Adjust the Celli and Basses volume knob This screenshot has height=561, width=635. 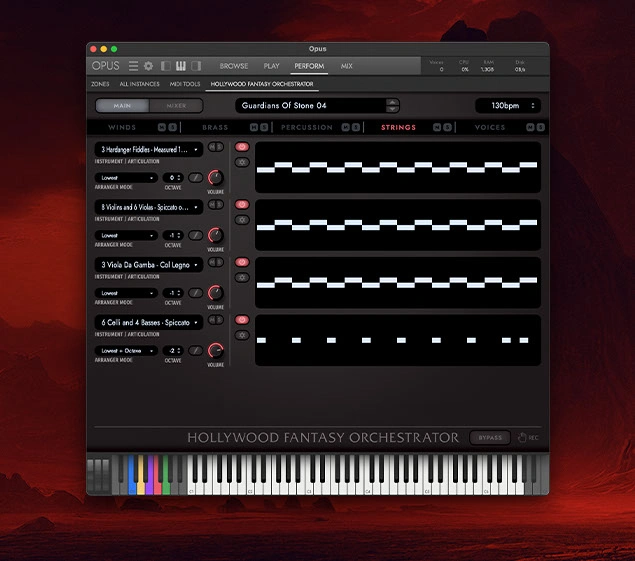coord(215,350)
